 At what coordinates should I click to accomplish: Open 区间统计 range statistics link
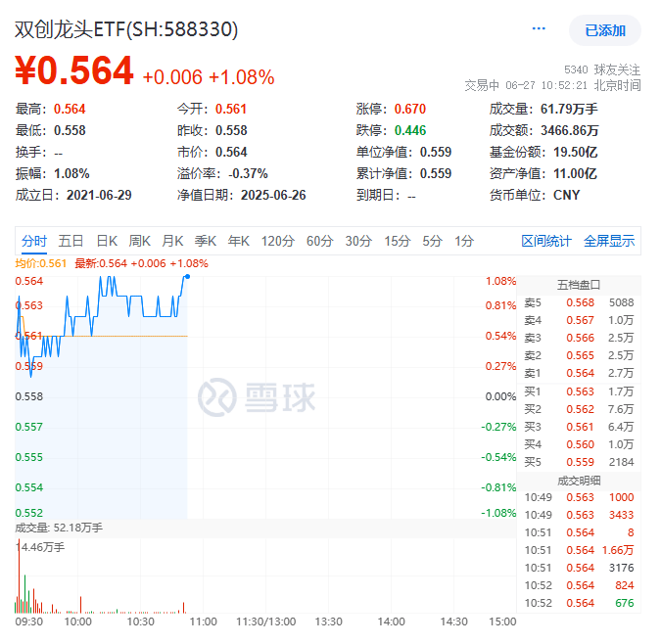546,241
